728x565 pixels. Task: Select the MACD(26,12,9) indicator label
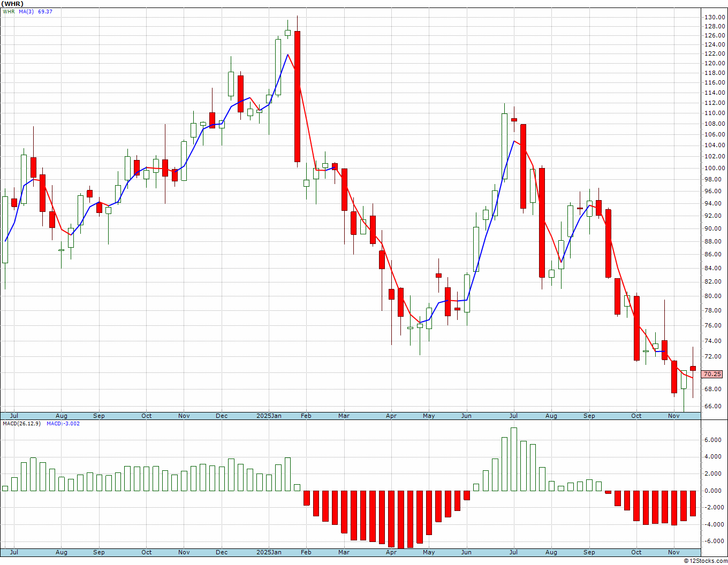click(22, 423)
